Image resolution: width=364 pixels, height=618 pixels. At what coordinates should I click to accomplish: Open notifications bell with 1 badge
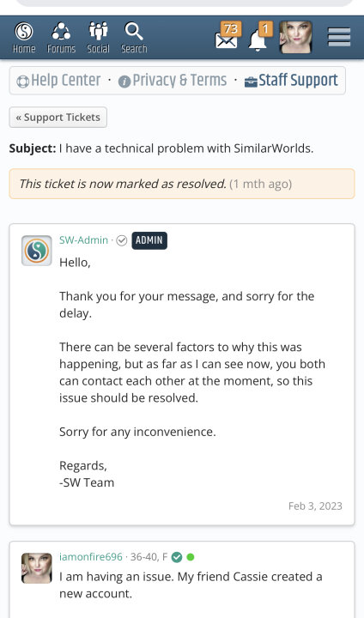260,37
